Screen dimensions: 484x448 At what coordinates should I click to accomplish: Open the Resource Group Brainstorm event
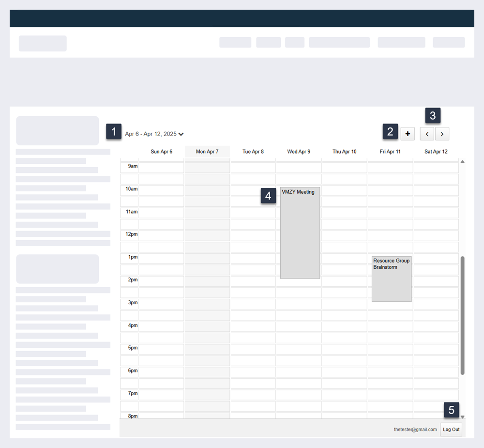[x=391, y=279]
